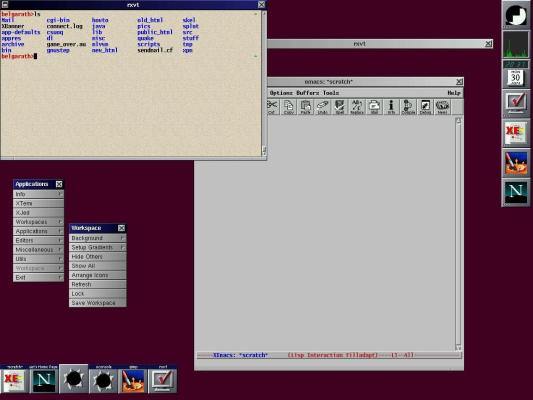Click the cgi-bin entry in terminal listing

click(x=58, y=20)
